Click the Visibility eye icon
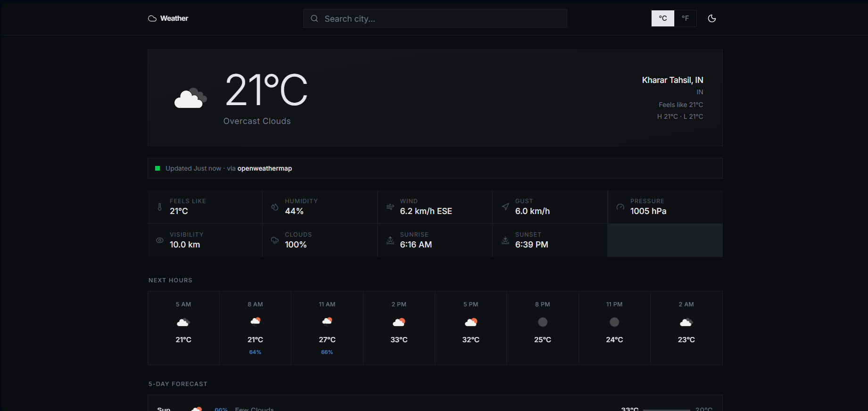The width and height of the screenshot is (868, 411). point(160,240)
